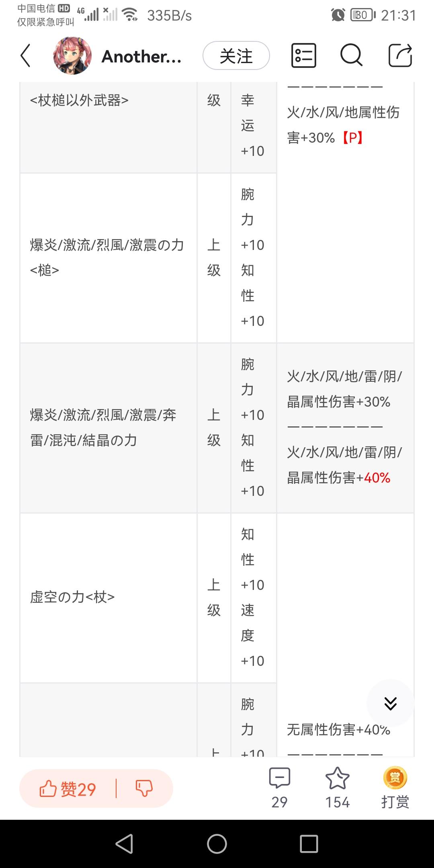Like the post with 赞29 thumbs-up
This screenshot has height=868, width=434.
pyautogui.click(x=68, y=789)
